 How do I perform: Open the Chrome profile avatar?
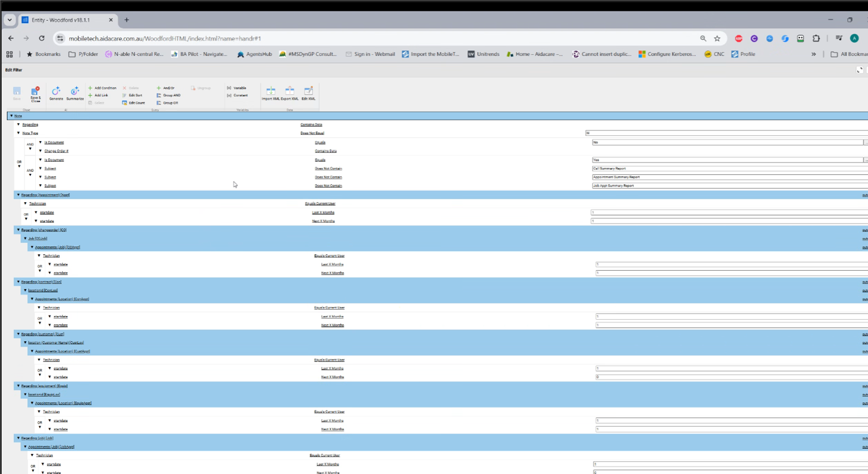[x=854, y=38]
